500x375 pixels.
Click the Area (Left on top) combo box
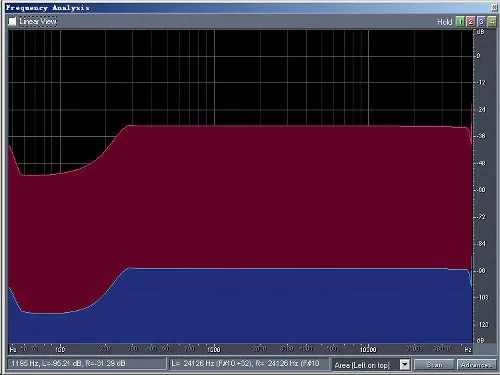[371, 365]
